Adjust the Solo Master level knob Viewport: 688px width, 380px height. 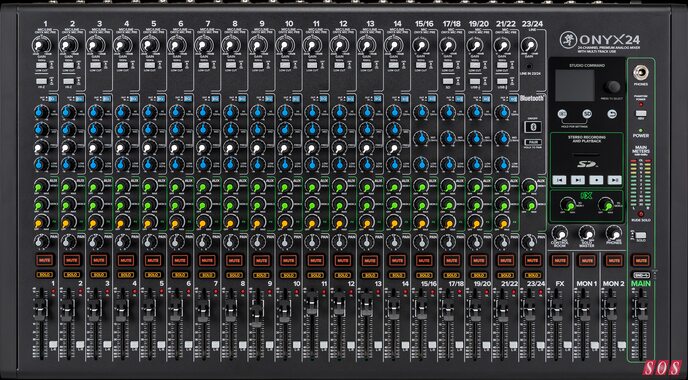[x=587, y=233]
